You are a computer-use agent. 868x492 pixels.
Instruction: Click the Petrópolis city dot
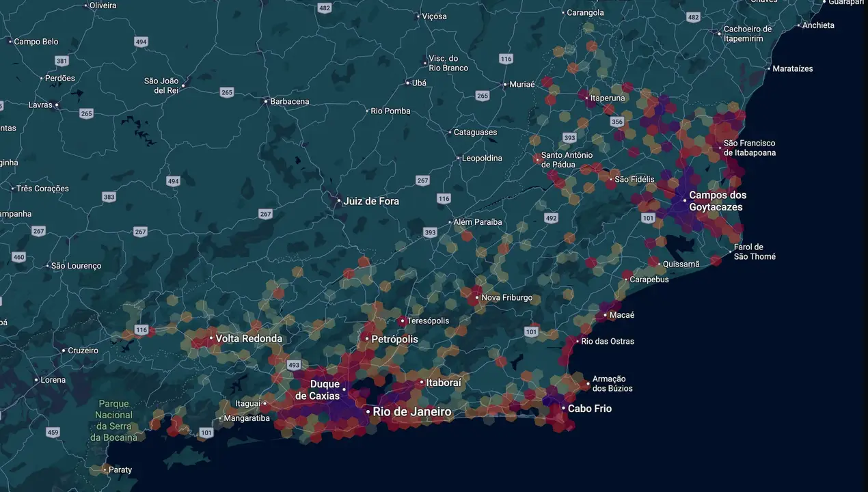[366, 339]
